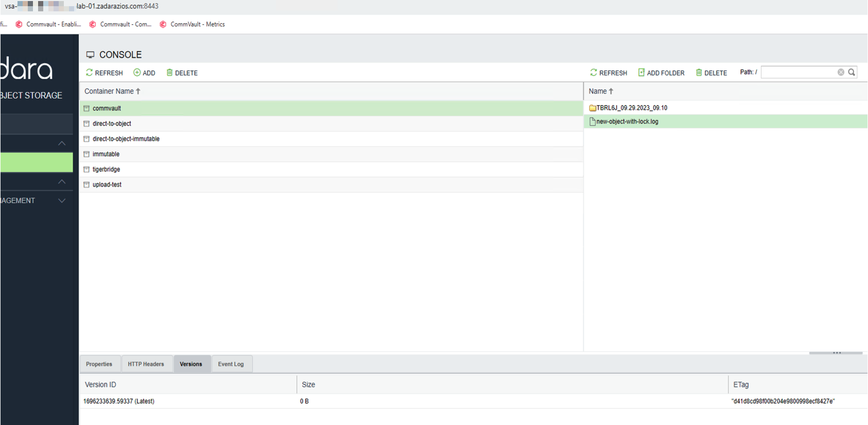Click the Add container plus icon
This screenshot has width=868, height=425.
[x=137, y=73]
